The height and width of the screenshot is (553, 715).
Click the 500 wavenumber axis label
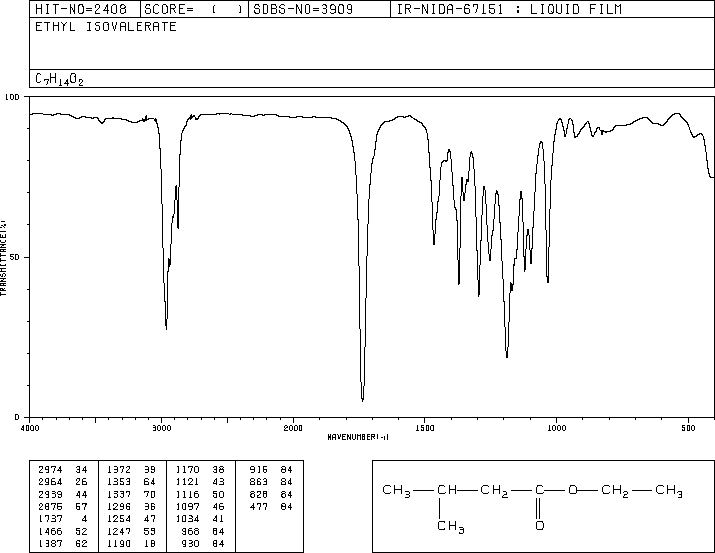(x=688, y=428)
